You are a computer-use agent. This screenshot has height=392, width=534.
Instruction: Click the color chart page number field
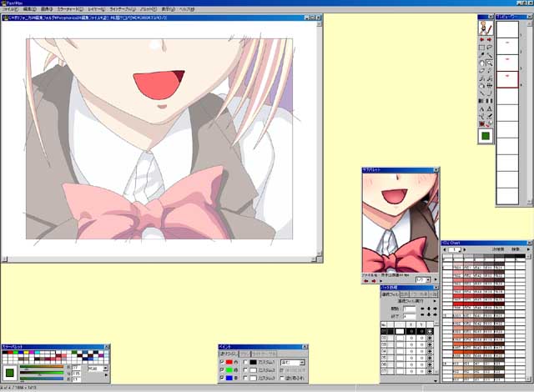pos(455,249)
